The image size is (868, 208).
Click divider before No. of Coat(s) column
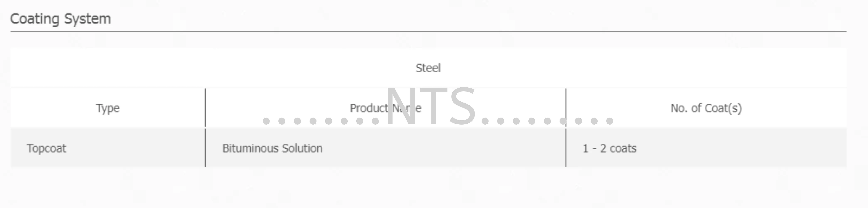(x=566, y=128)
